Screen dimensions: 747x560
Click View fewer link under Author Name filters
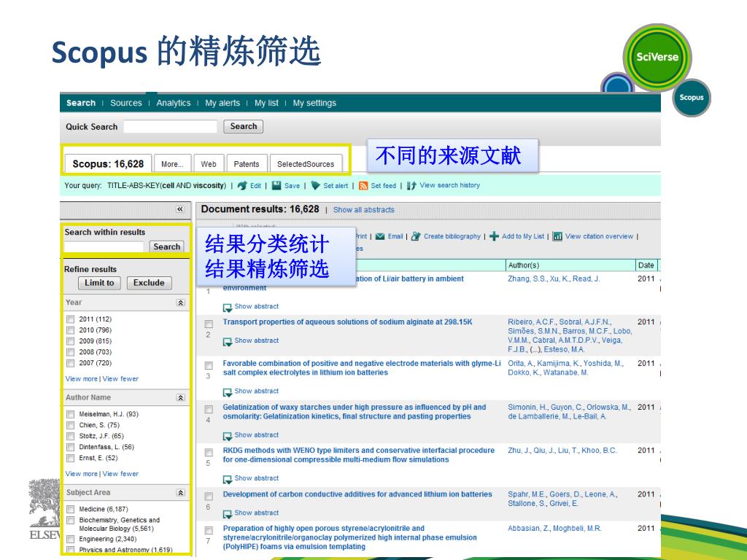pos(120,474)
